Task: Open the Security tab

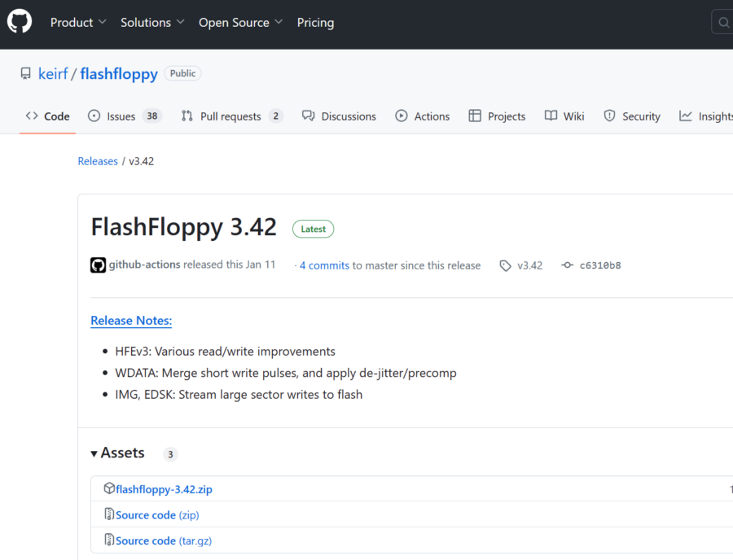Action: (x=631, y=116)
